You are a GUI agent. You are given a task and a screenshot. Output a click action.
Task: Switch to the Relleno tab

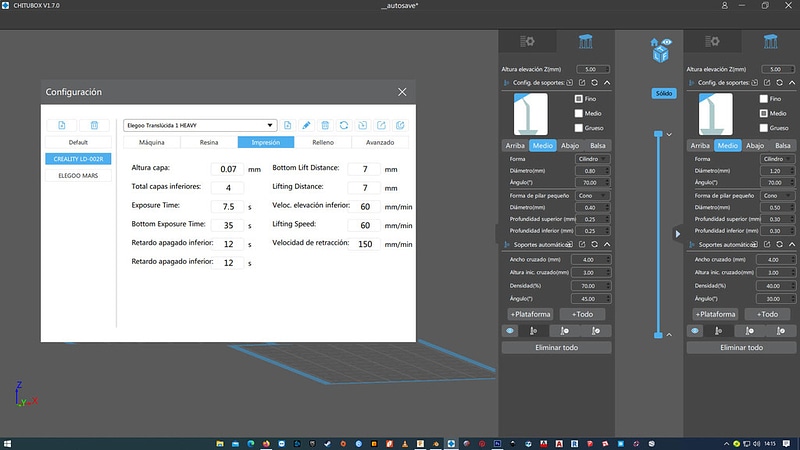[x=323, y=142]
